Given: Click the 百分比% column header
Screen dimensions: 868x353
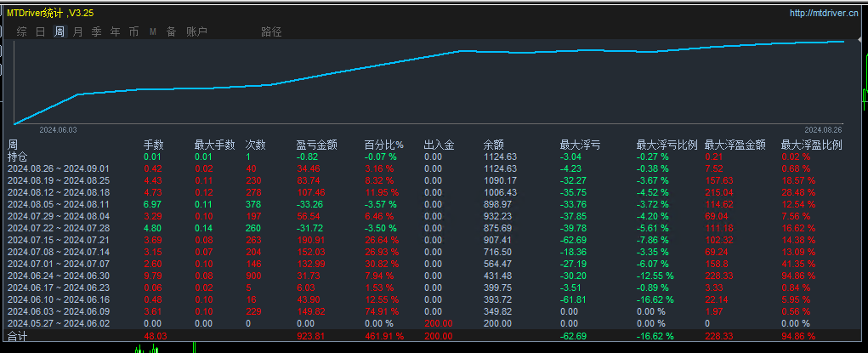Looking at the screenshot, I should (x=383, y=145).
